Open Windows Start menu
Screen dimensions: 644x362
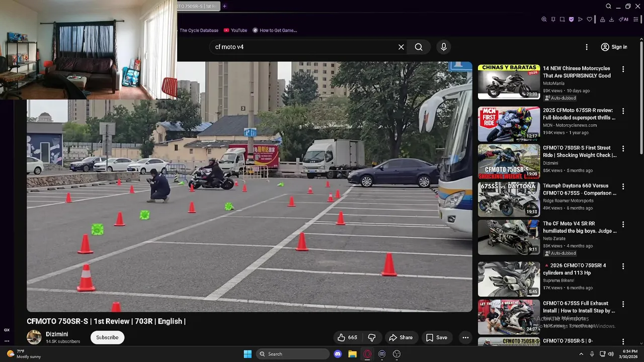pyautogui.click(x=248, y=354)
